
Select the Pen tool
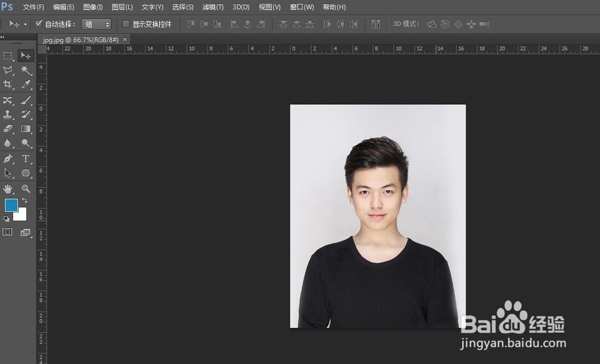[x=8, y=158]
